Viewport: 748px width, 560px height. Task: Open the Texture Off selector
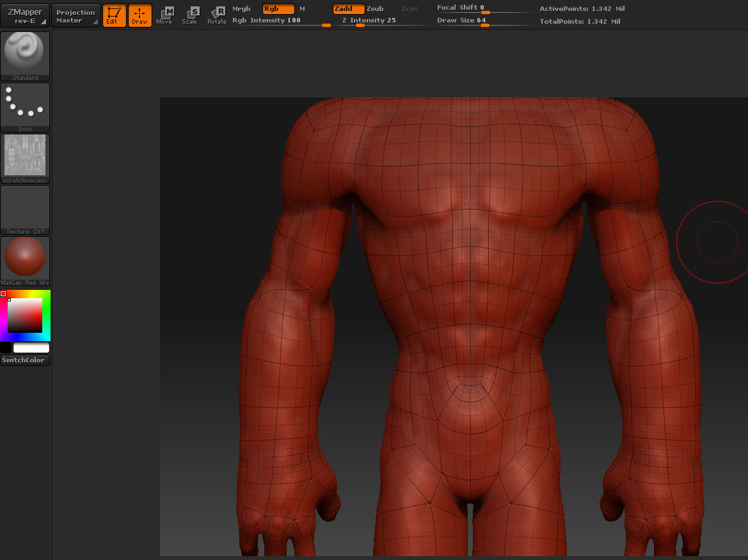(25, 210)
